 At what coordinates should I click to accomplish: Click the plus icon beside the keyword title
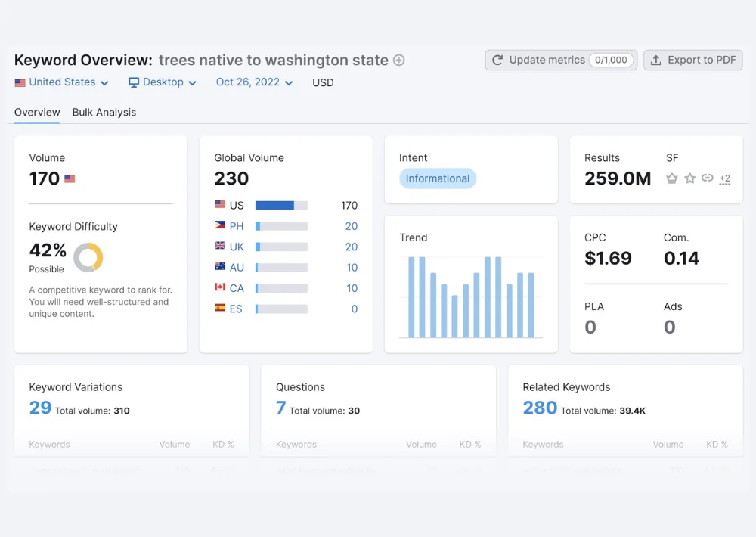coord(399,61)
